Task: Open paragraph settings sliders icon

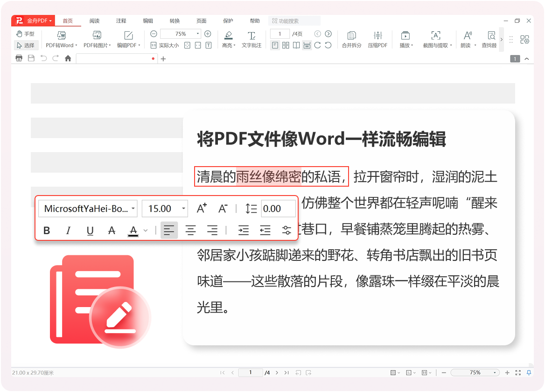Action: point(287,231)
